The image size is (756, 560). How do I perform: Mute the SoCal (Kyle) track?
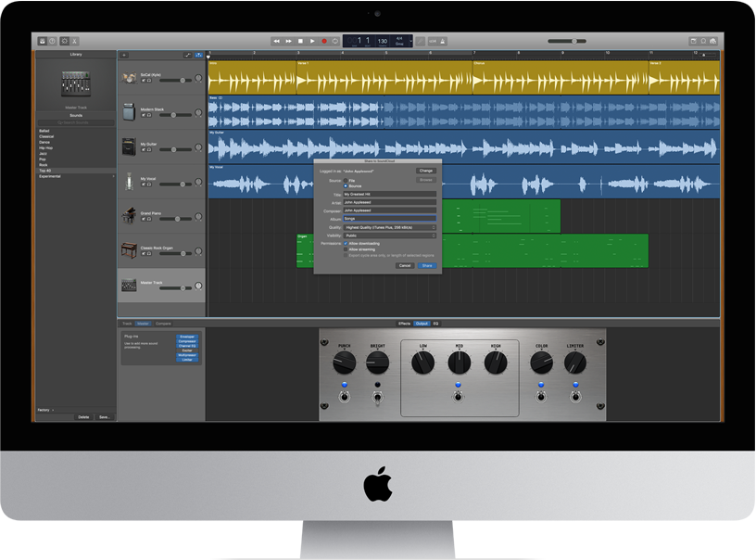[x=144, y=81]
